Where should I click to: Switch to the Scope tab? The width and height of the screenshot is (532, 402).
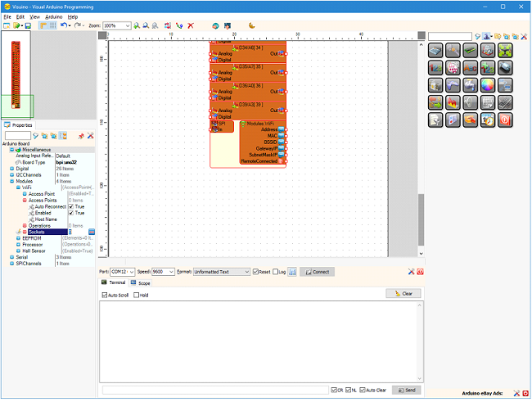click(141, 283)
